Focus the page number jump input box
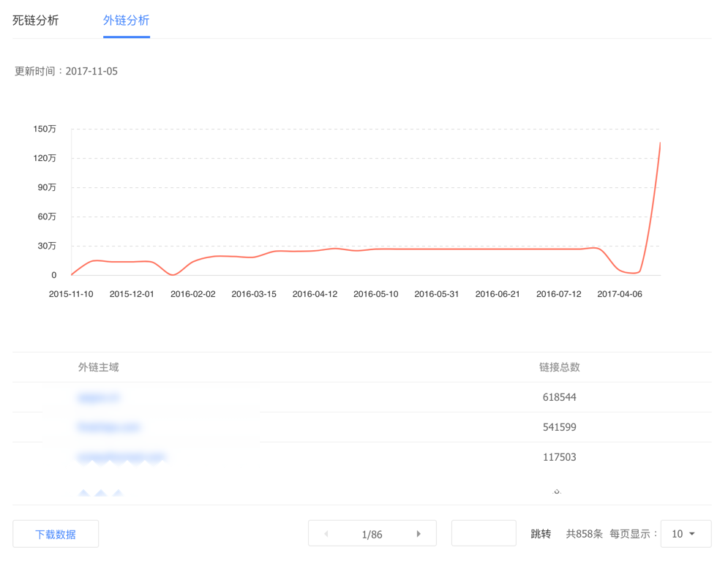728x561 pixels. 484,533
